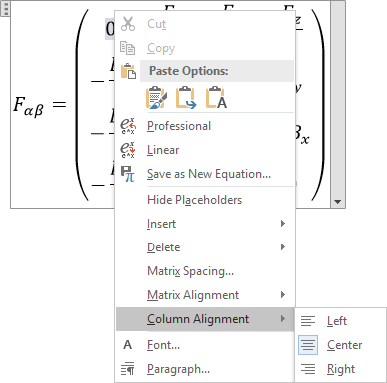This screenshot has height=383, width=387.
Task: Select Copy from the context menu
Action: (205, 48)
